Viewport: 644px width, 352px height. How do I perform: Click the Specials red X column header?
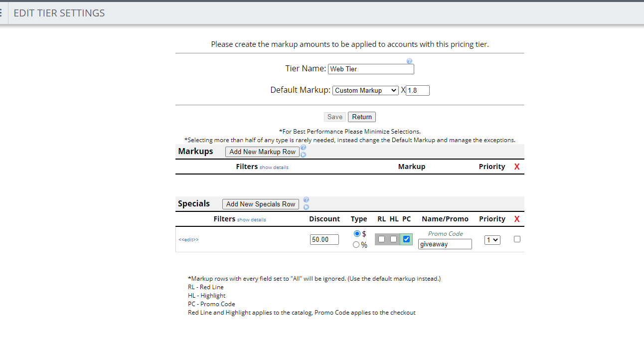pyautogui.click(x=517, y=219)
